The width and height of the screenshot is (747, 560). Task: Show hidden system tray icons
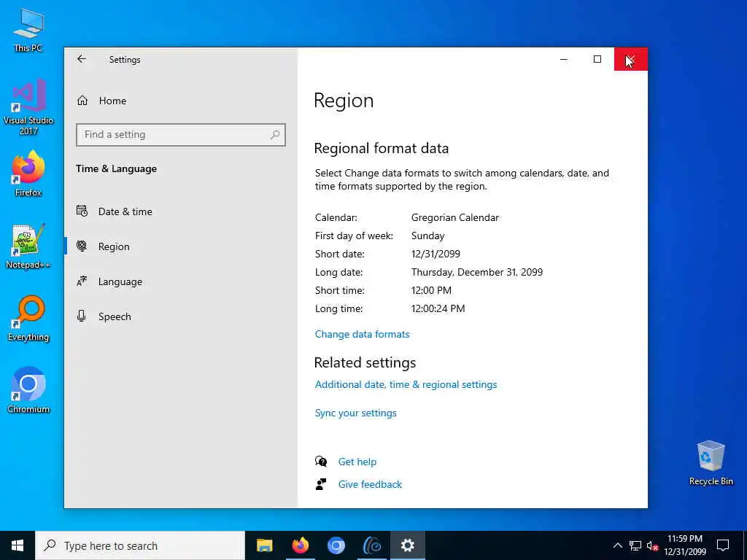pos(617,545)
